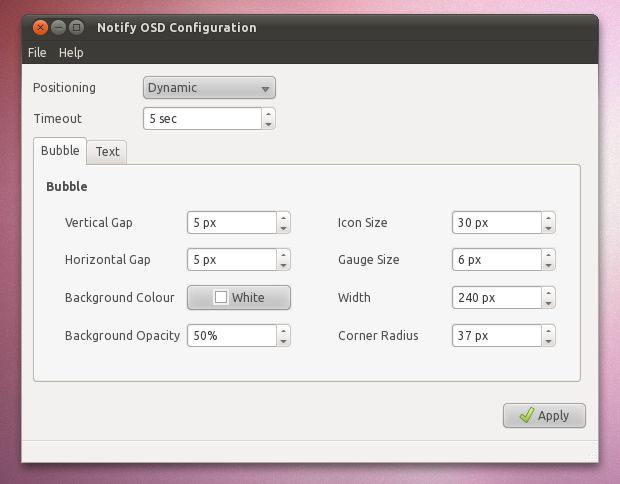Increase the Timeout value with up arrow
This screenshot has width=620, height=484.
tap(268, 113)
